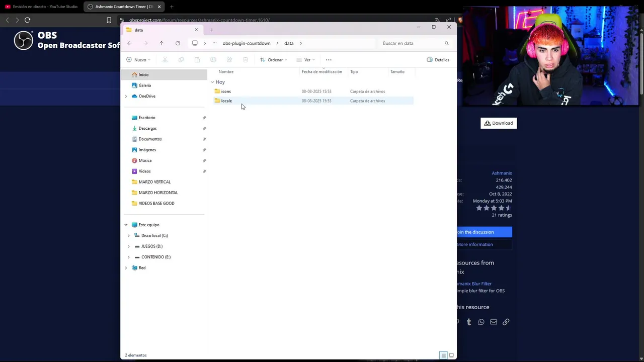
Task: Copy link icon on OBS page
Action: (x=506, y=322)
